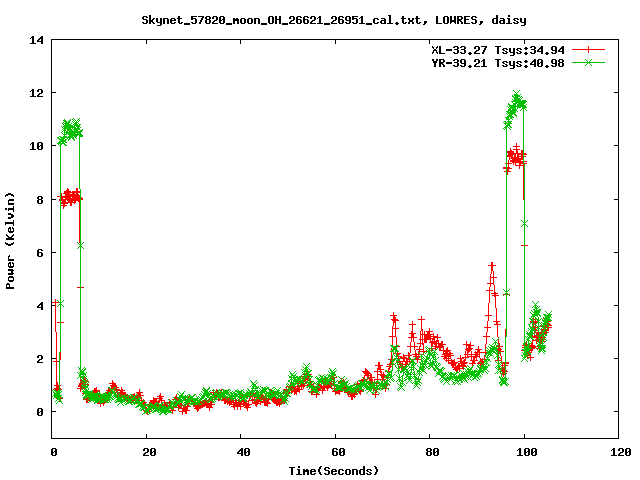Click y-axis tick label 12

(x=36, y=93)
